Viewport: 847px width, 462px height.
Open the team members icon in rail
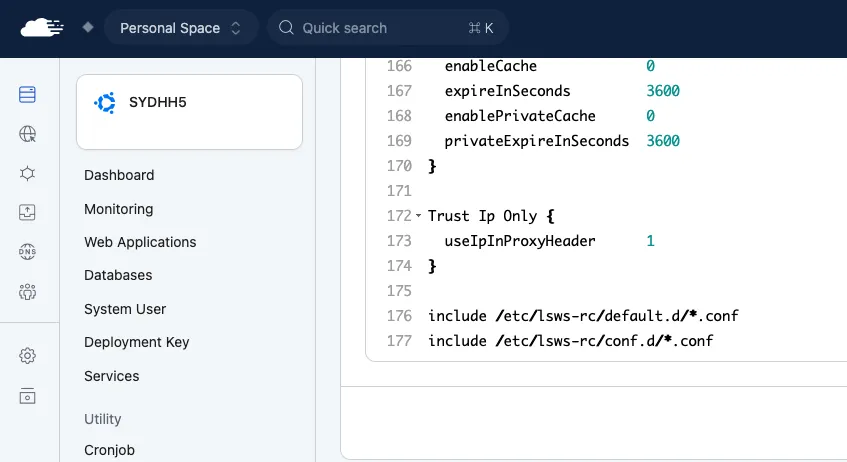tap(28, 292)
